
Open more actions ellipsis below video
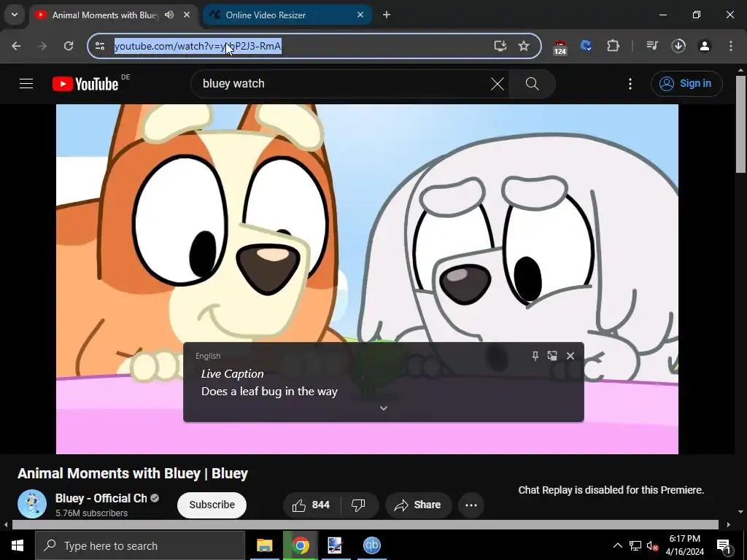point(471,505)
